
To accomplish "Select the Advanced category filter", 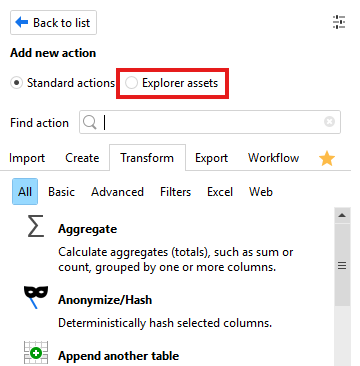I will click(x=117, y=192).
